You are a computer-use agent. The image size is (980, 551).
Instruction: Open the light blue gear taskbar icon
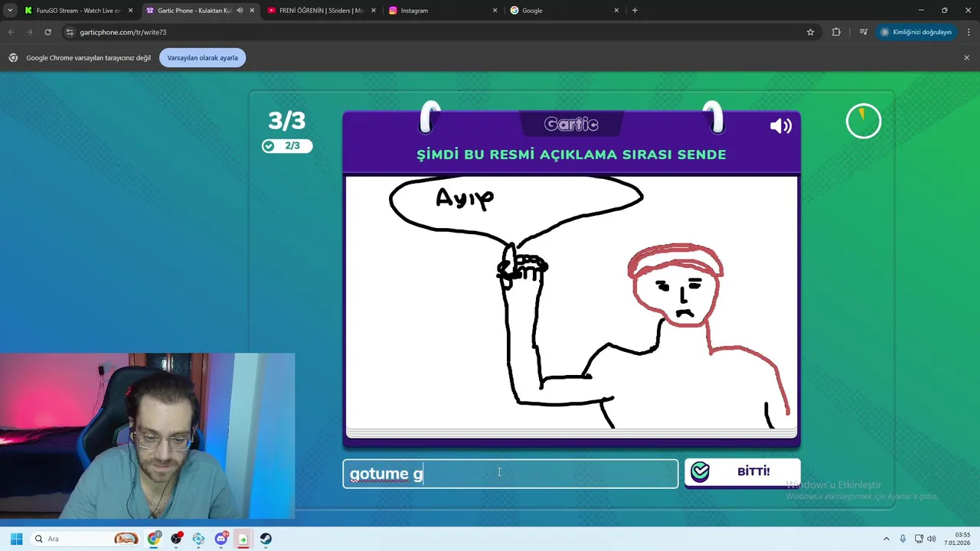coord(199,539)
